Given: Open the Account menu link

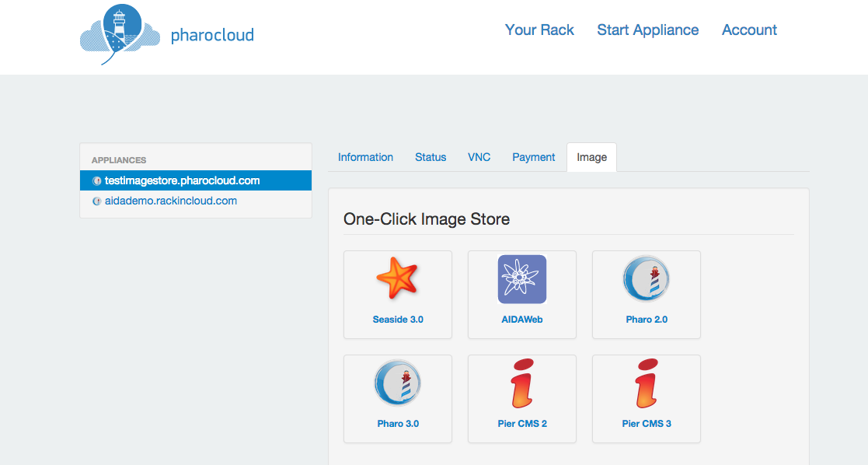Looking at the screenshot, I should pyautogui.click(x=749, y=30).
